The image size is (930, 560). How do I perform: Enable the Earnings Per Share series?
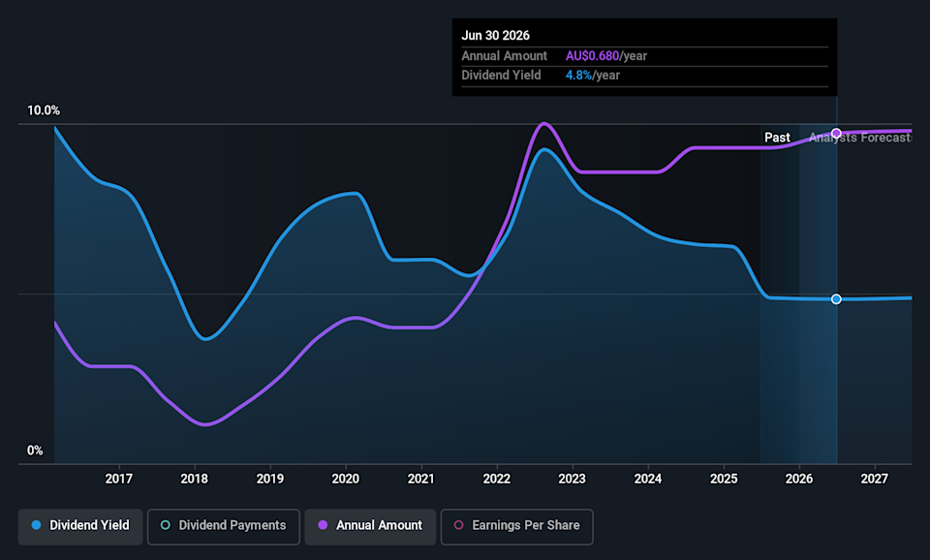(516, 525)
